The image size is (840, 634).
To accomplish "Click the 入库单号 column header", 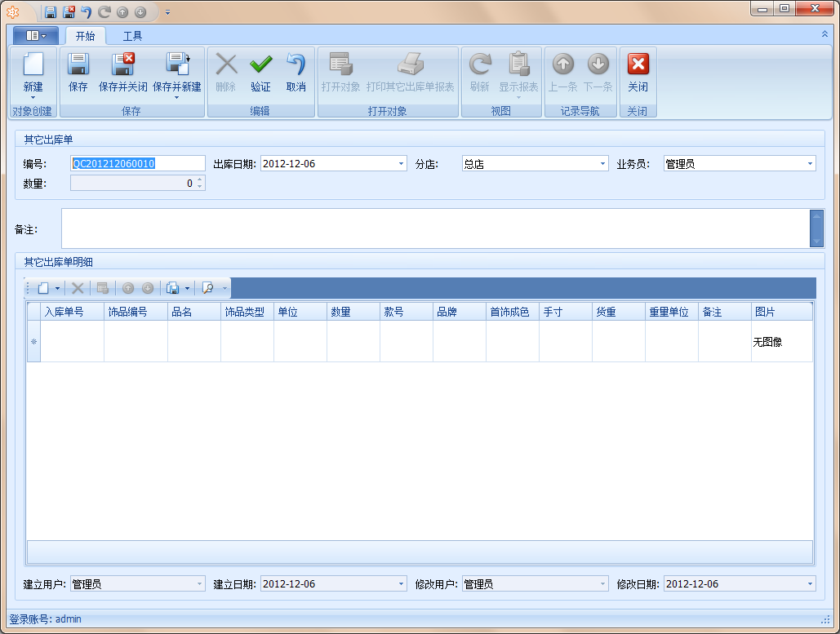I will 73,312.
